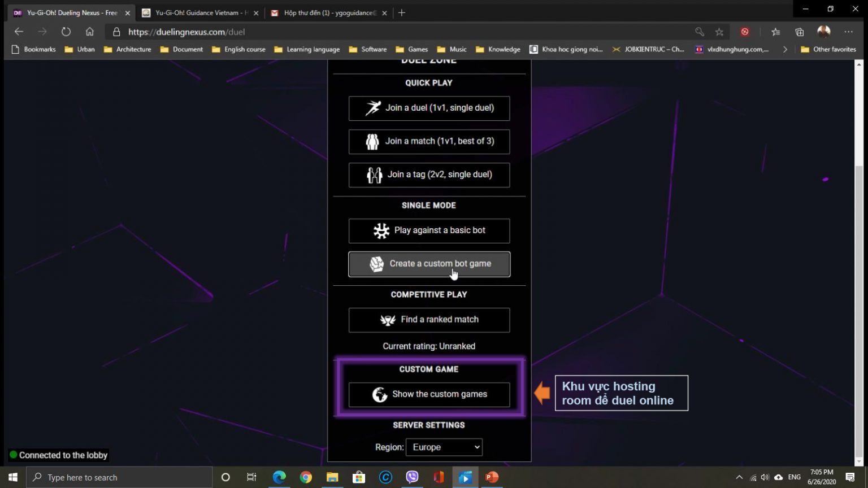Viewport: 868px width, 488px height.
Task: Click the lightning icon on Join a duel
Action: pos(372,107)
